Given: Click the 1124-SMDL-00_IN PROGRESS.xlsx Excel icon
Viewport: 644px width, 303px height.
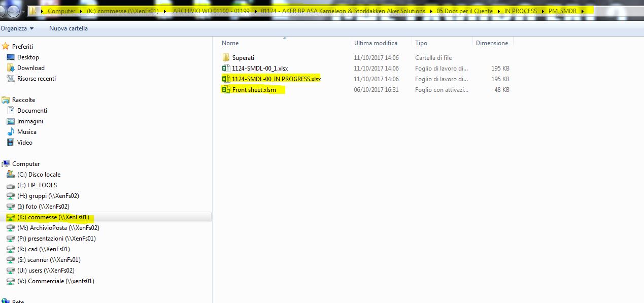Looking at the screenshot, I should [226, 79].
